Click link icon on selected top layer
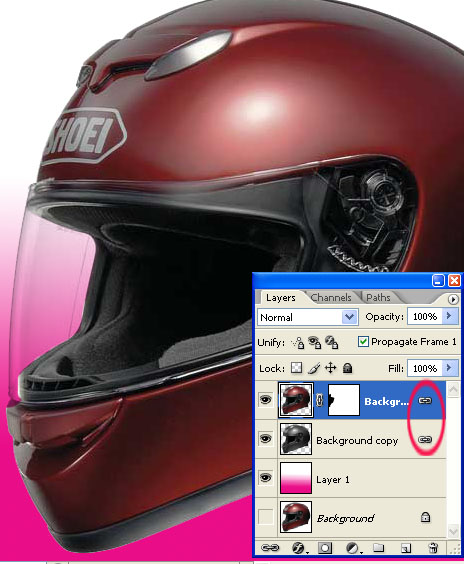 425,400
